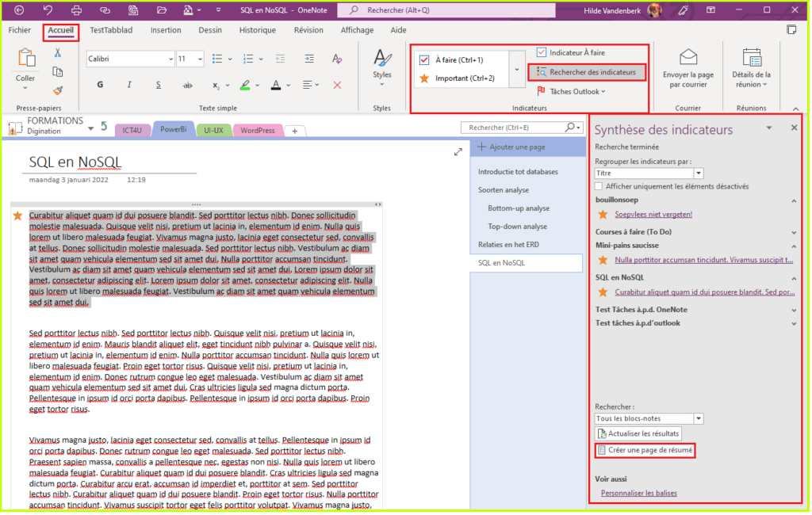
Task: Click the Undo arrow in title bar
Action: [48, 10]
